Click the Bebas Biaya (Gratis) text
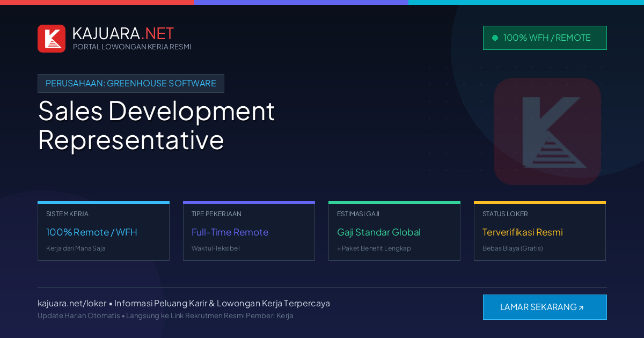The image size is (644, 338). click(x=513, y=248)
